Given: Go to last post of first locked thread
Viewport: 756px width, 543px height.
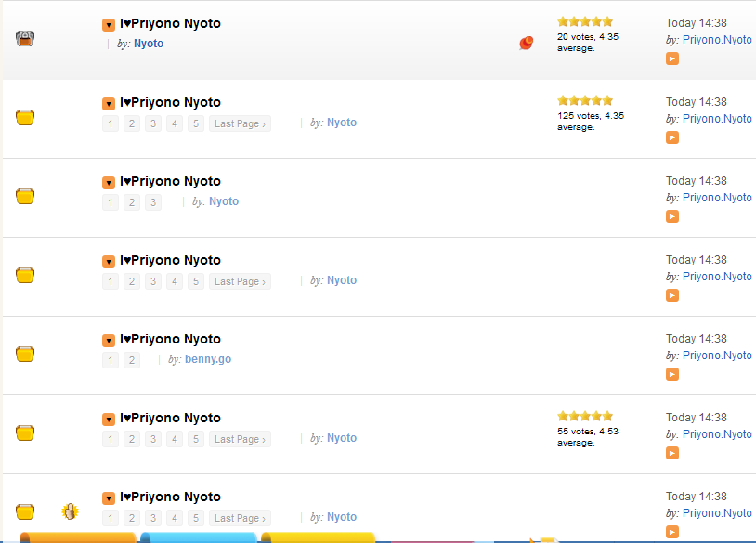Looking at the screenshot, I should coord(672,58).
